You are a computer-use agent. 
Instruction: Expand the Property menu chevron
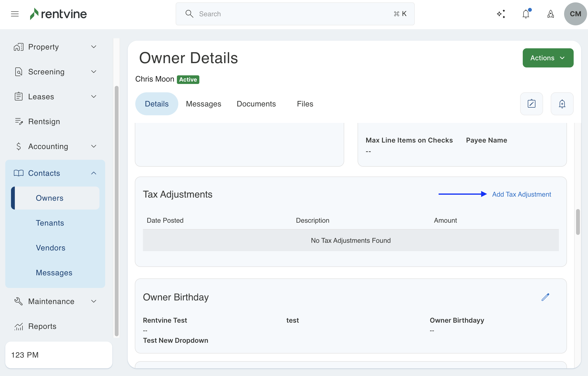[94, 47]
